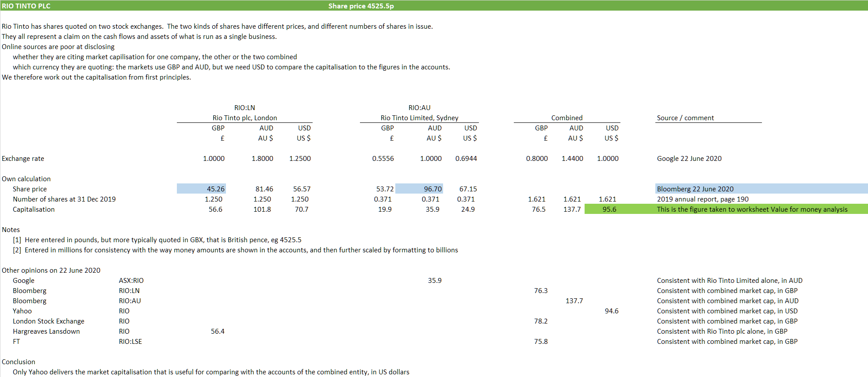The height and width of the screenshot is (377, 868).
Task: Select exchange rate value 1.2500
Action: tap(300, 158)
